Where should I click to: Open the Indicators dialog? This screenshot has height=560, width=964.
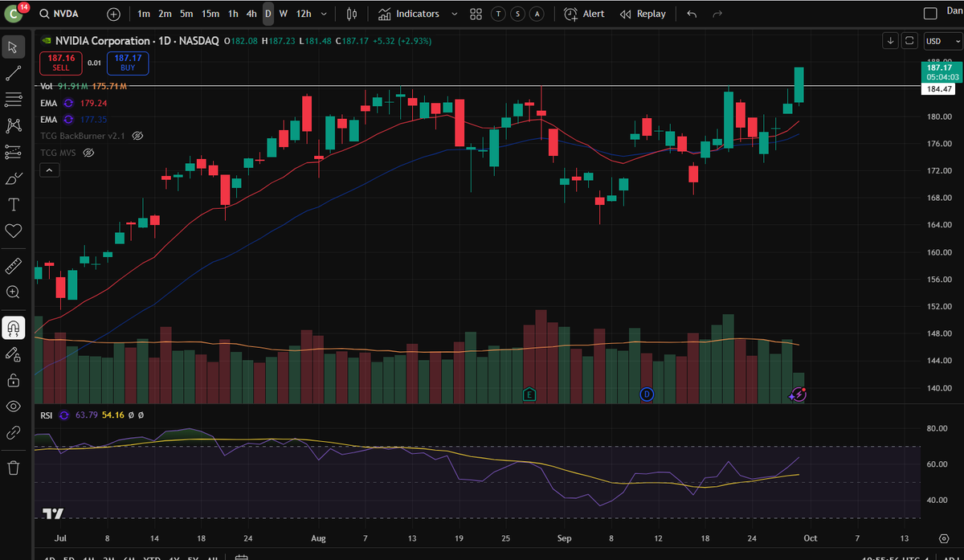point(409,14)
